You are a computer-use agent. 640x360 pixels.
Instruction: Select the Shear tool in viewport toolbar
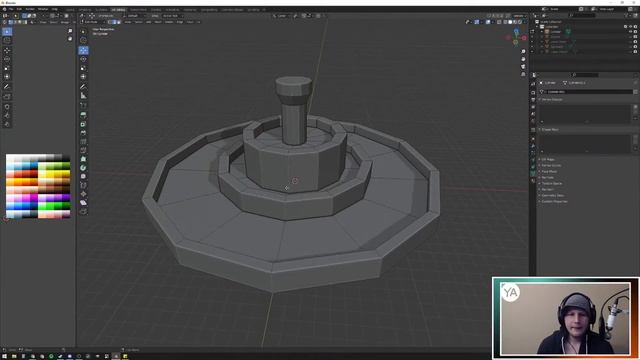(83, 202)
